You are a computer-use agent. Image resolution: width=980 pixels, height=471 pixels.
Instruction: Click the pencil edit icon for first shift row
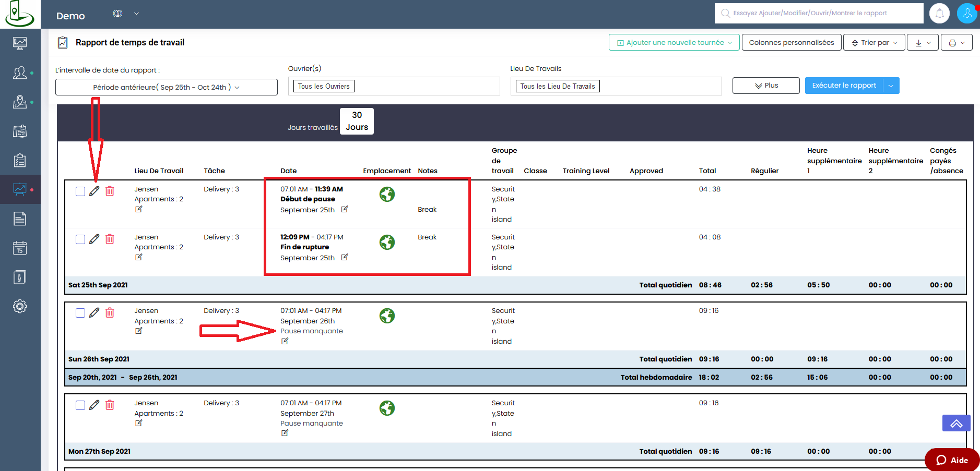click(94, 191)
